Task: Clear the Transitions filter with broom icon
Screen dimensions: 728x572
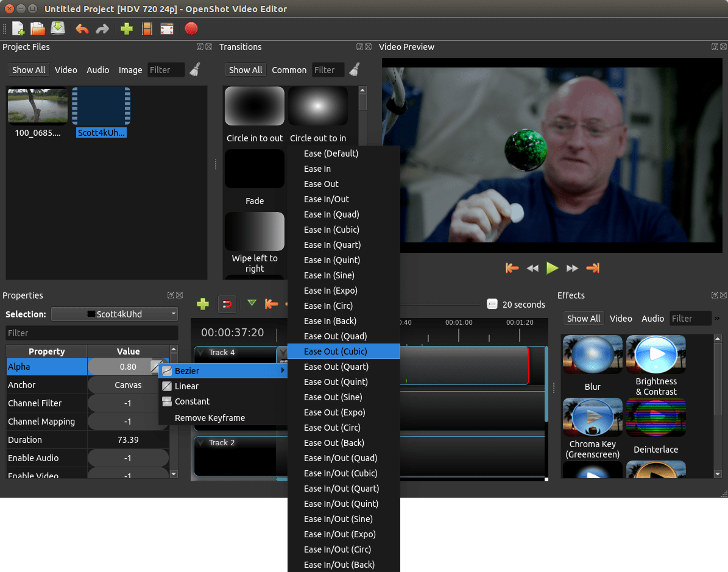Action: 355,69
